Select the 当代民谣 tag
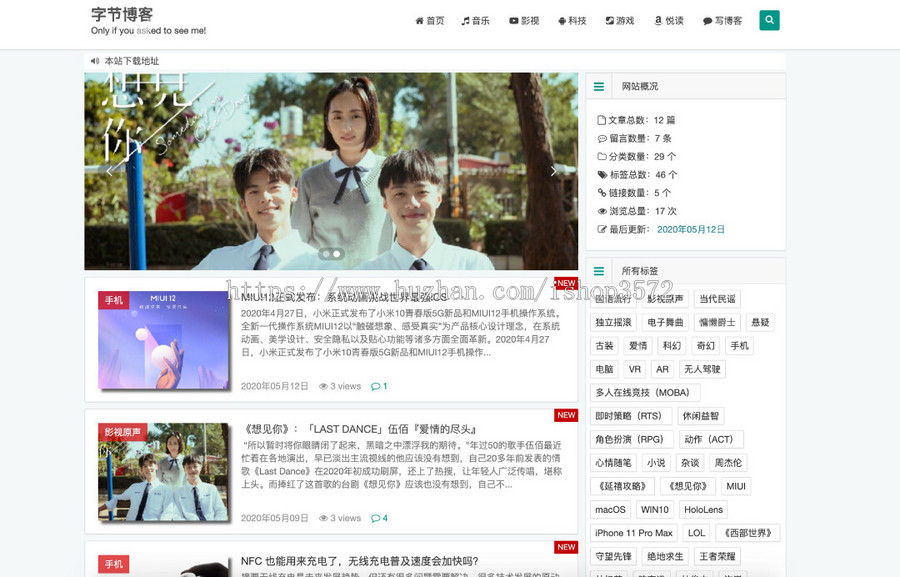 pyautogui.click(x=717, y=299)
